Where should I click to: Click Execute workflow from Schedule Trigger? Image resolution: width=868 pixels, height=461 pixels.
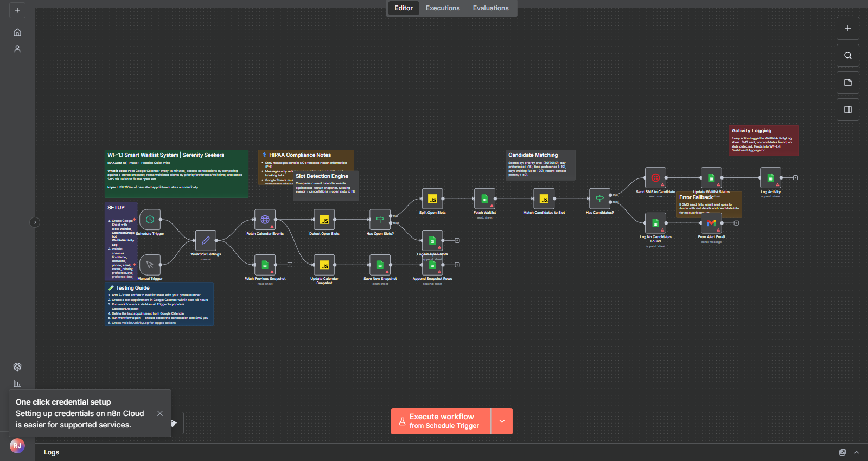pos(441,421)
